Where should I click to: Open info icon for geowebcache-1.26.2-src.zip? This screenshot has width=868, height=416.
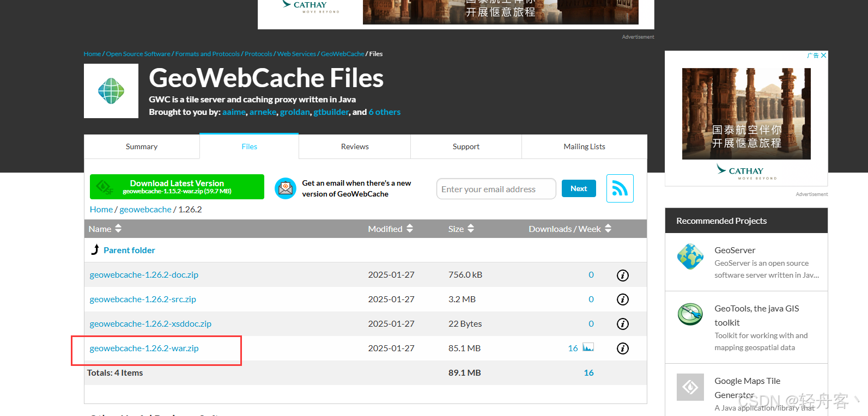point(622,299)
